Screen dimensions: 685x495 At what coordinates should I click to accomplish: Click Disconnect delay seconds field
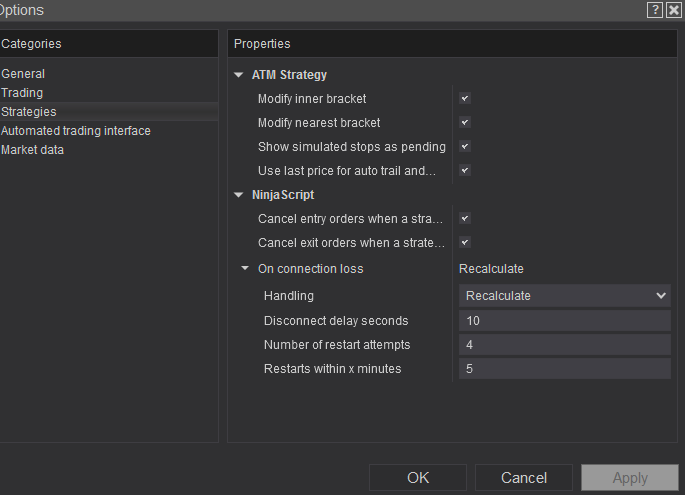pyautogui.click(x=564, y=321)
